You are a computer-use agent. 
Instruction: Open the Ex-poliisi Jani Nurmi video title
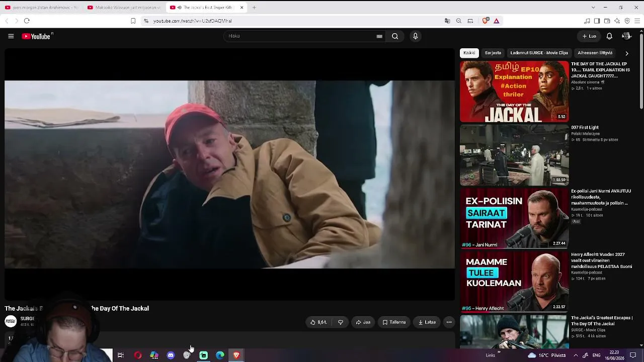[x=601, y=197]
